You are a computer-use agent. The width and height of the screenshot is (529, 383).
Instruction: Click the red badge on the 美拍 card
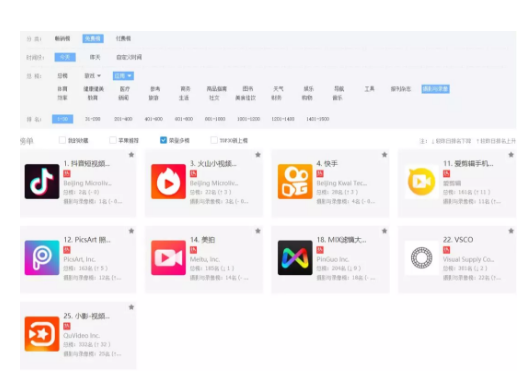193,250
